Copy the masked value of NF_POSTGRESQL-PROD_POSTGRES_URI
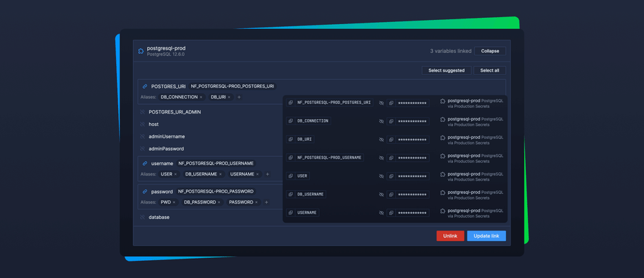This screenshot has width=644, height=278. coord(391,103)
